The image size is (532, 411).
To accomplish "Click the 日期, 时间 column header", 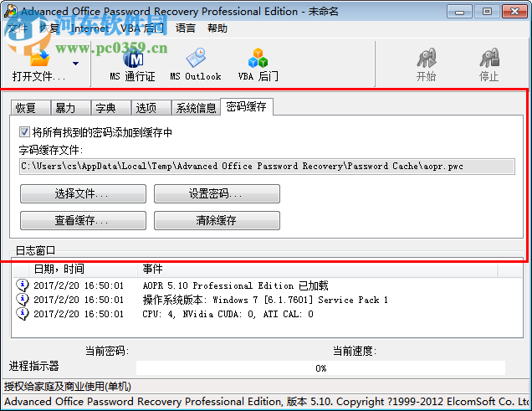I will 83,270.
